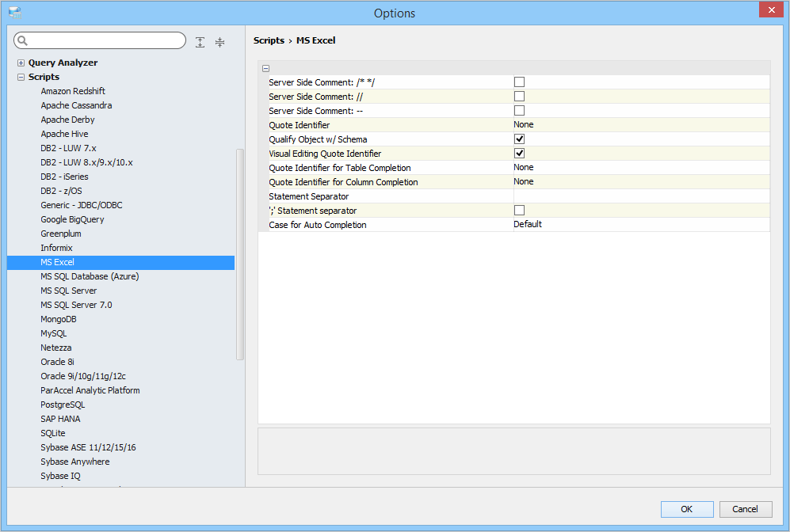The height and width of the screenshot is (532, 790).
Task: Toggle Server Side Comment -- checkbox
Action: pyautogui.click(x=519, y=110)
